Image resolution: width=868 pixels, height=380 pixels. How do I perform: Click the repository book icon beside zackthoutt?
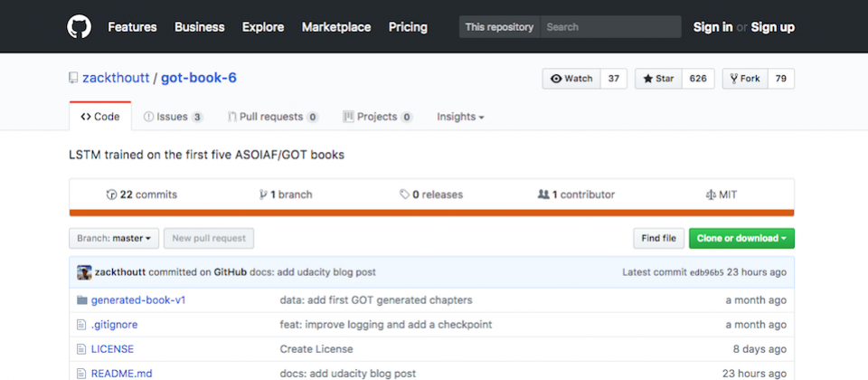point(73,78)
